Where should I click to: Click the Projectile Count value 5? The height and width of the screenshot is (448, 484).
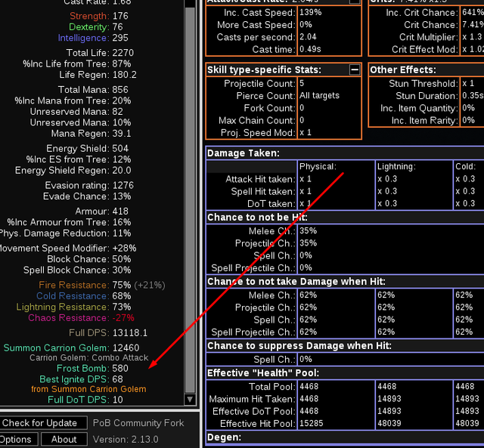pyautogui.click(x=302, y=83)
